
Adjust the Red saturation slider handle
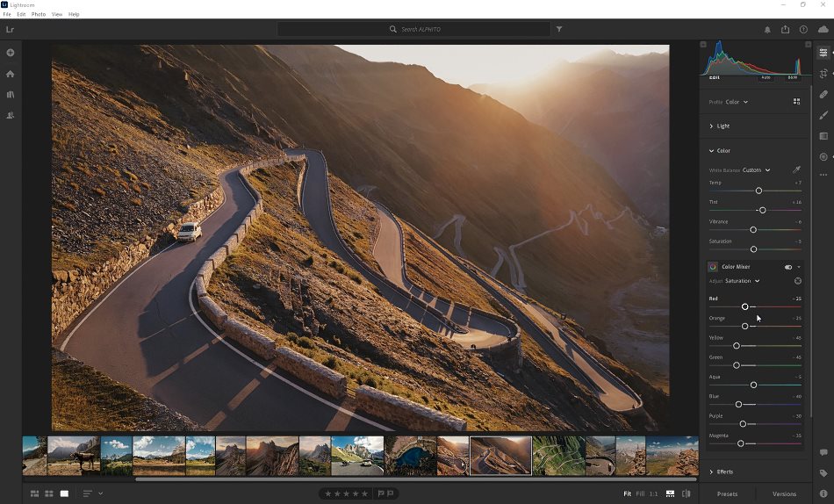point(745,306)
